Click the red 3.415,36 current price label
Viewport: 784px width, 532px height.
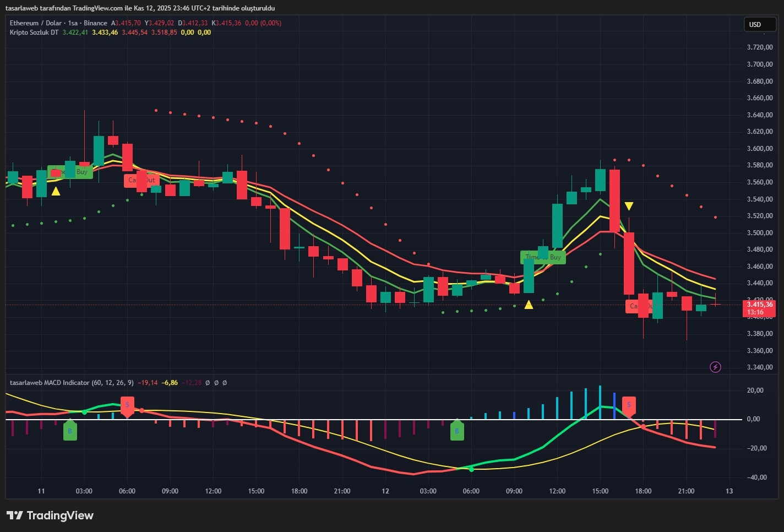[759, 308]
